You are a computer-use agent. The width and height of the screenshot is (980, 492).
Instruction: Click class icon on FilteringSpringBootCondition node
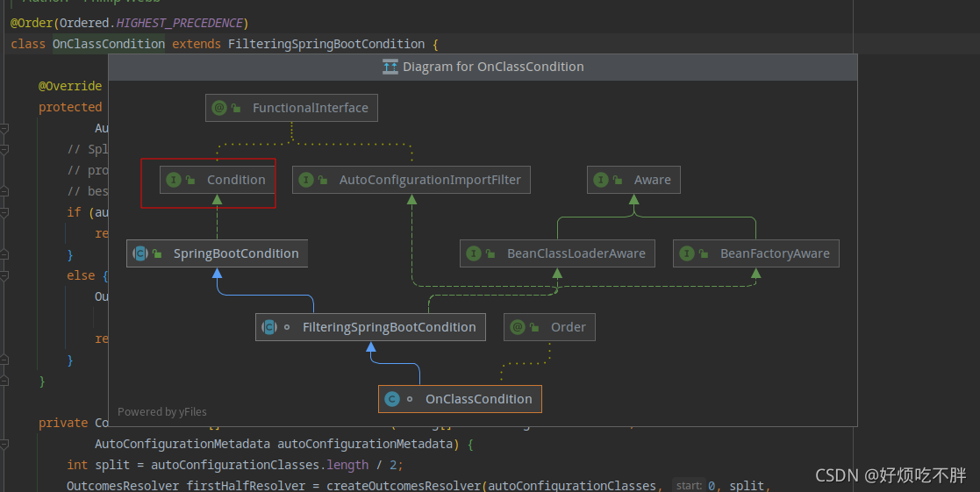pos(269,327)
